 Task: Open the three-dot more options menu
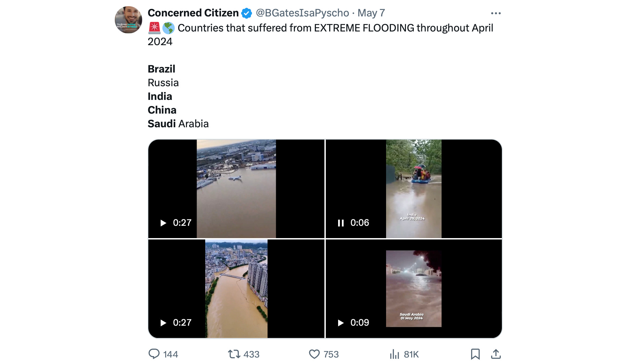click(496, 13)
